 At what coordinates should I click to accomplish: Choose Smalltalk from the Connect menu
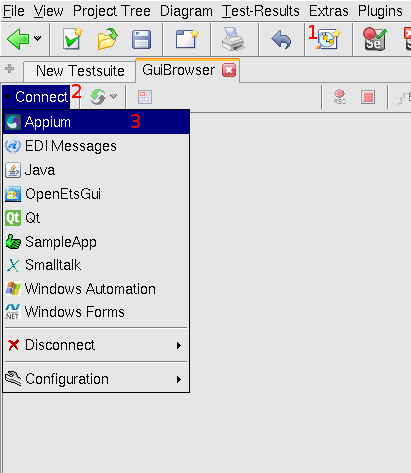[x=96, y=265]
